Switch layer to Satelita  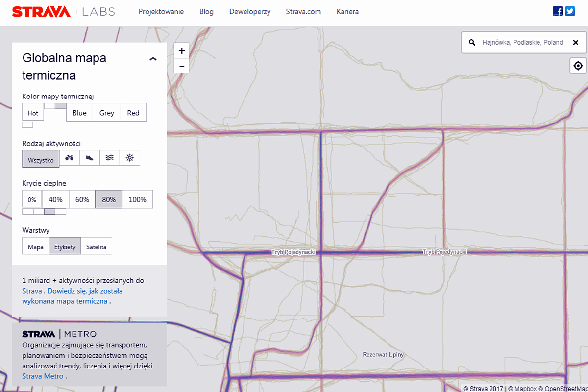tap(97, 246)
